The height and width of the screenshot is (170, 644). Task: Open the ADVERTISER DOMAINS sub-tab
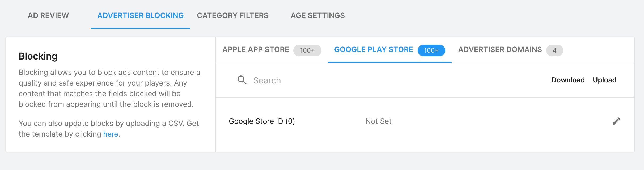[x=500, y=50]
